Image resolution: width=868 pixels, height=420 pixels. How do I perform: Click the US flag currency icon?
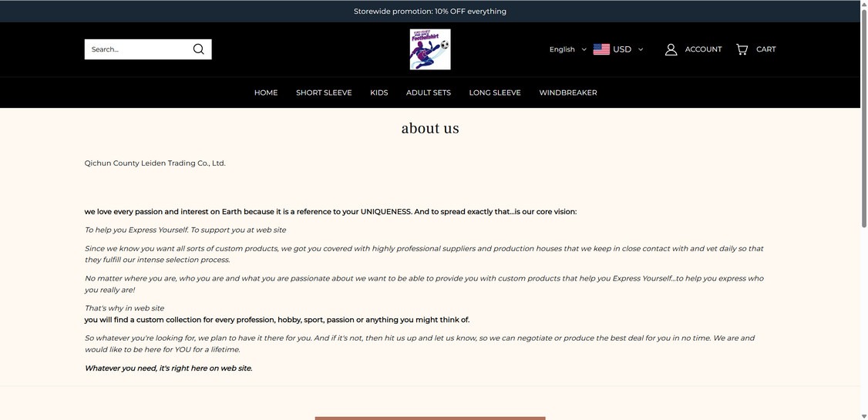601,49
